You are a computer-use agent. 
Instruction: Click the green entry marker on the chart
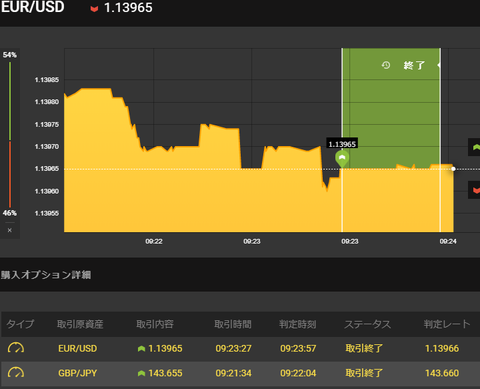click(x=342, y=159)
